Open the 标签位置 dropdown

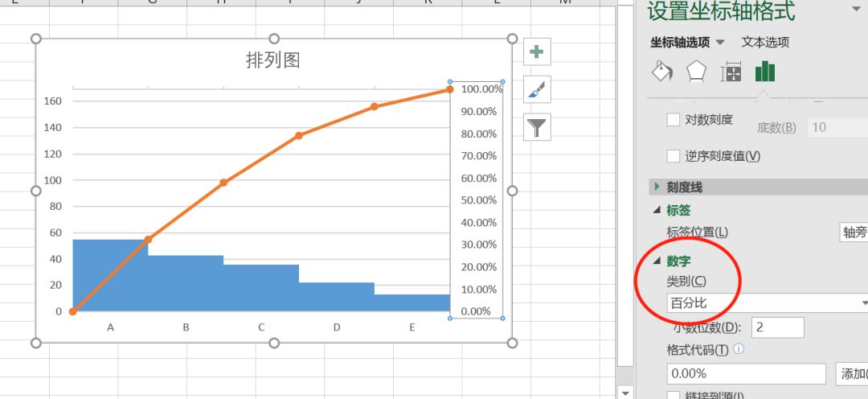[854, 232]
